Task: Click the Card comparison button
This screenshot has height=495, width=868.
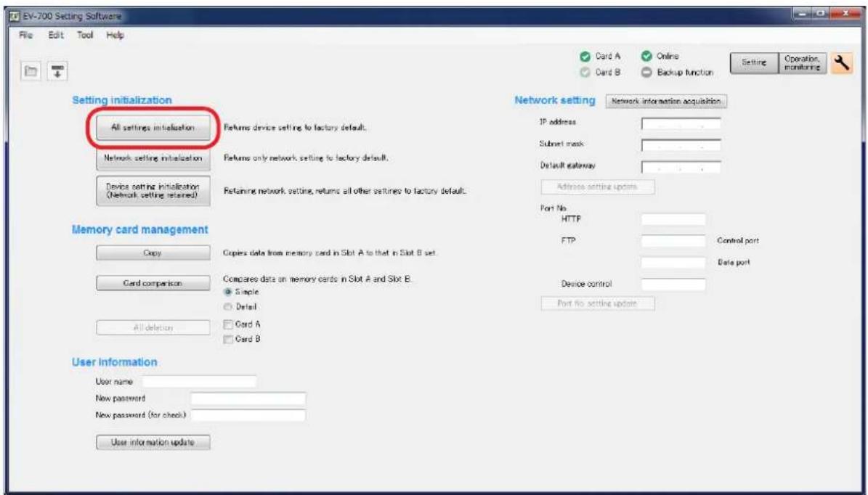Action: (x=153, y=283)
